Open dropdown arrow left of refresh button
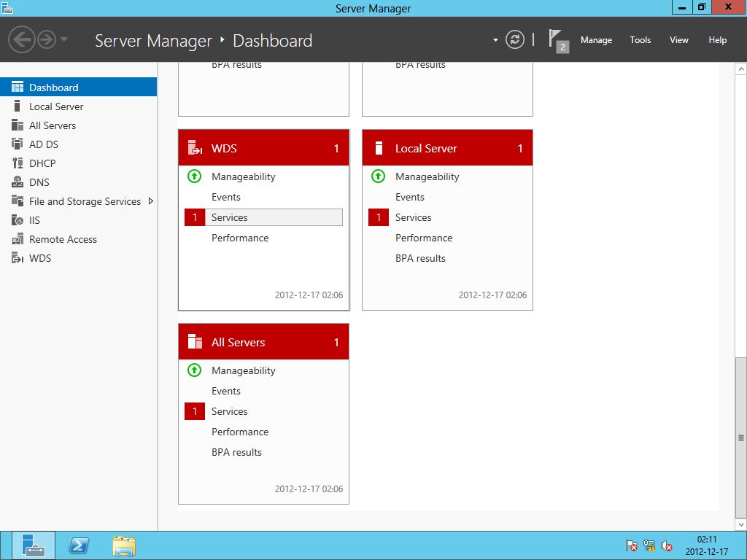The image size is (747, 560). [x=495, y=40]
